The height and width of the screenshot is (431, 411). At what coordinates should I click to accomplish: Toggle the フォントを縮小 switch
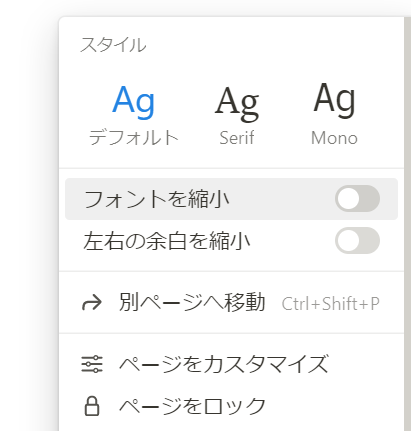(357, 199)
